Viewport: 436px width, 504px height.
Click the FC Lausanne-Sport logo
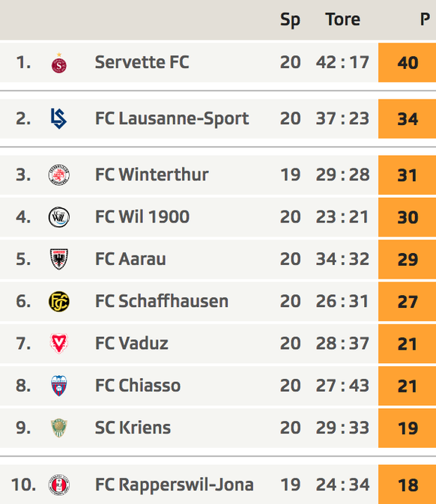click(x=59, y=118)
